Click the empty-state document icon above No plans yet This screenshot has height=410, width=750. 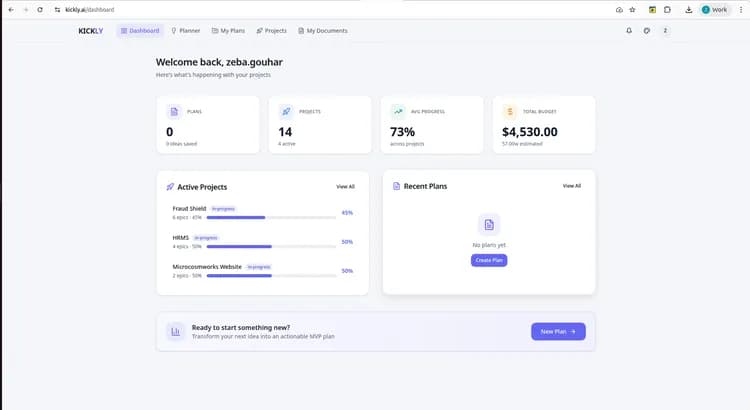pyautogui.click(x=489, y=224)
